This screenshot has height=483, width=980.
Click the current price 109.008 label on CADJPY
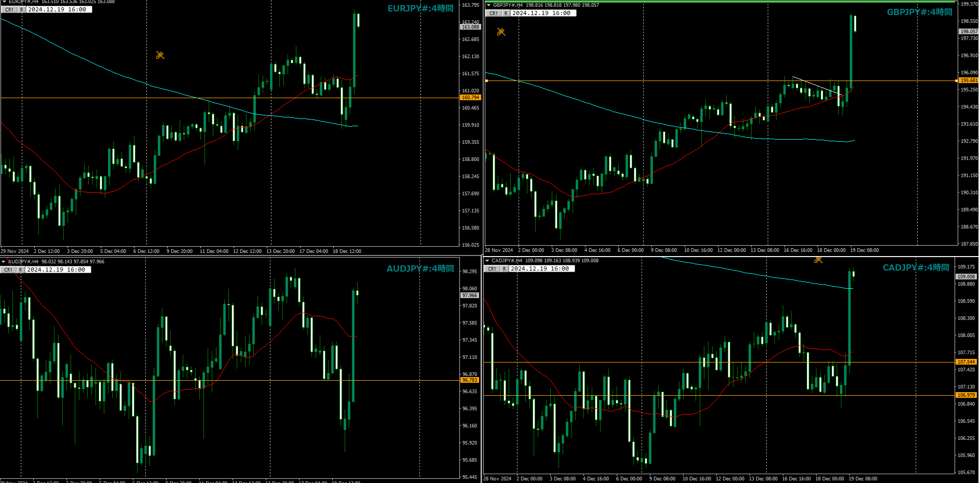pyautogui.click(x=966, y=277)
